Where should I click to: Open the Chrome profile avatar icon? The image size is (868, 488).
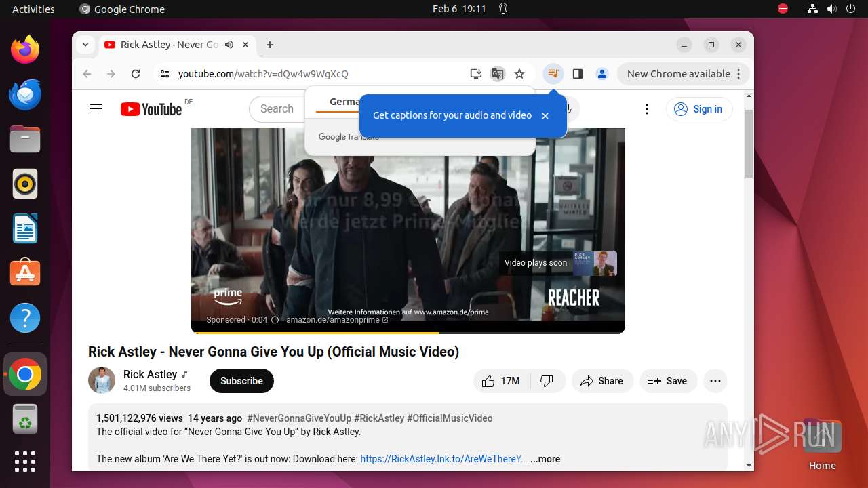[x=602, y=74]
